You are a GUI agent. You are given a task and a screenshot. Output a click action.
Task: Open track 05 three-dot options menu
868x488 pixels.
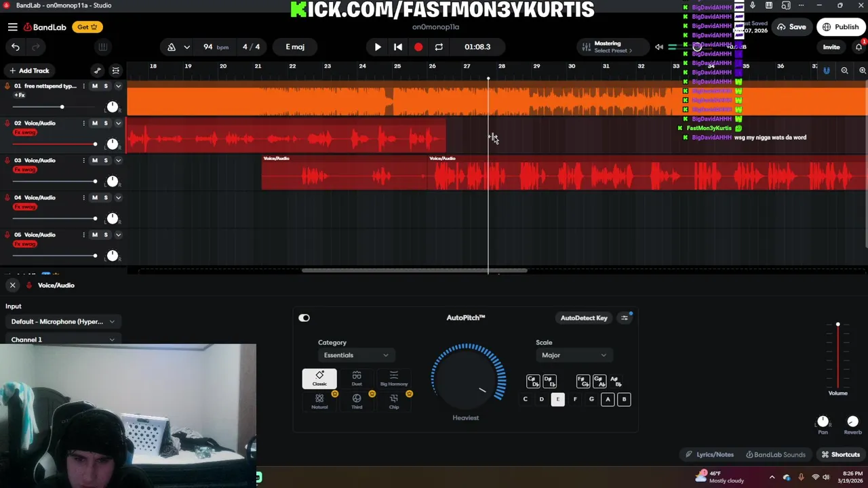[x=84, y=235]
